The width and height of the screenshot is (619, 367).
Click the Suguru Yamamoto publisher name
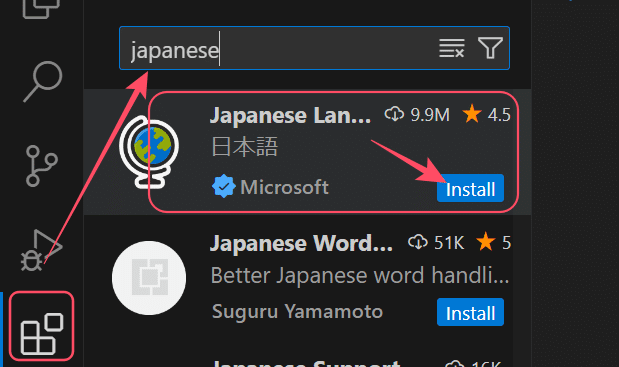[x=297, y=312]
